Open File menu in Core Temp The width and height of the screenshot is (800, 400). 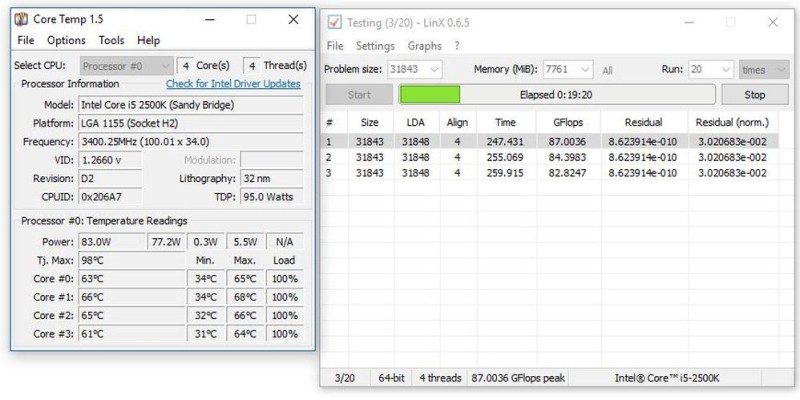[x=26, y=40]
